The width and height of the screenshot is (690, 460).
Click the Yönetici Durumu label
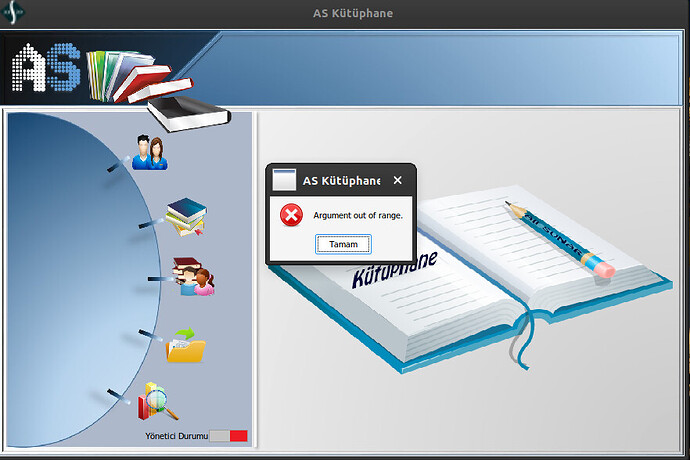pos(176,437)
